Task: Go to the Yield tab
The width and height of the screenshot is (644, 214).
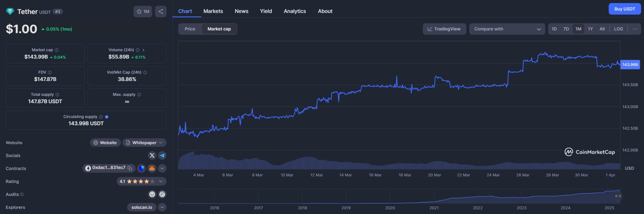Action: 266,11
